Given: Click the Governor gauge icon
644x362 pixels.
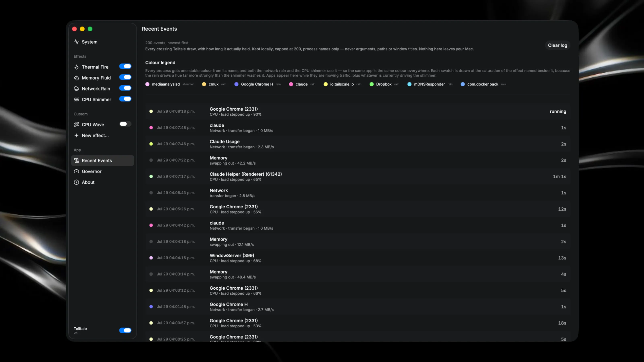Looking at the screenshot, I should coord(76,171).
